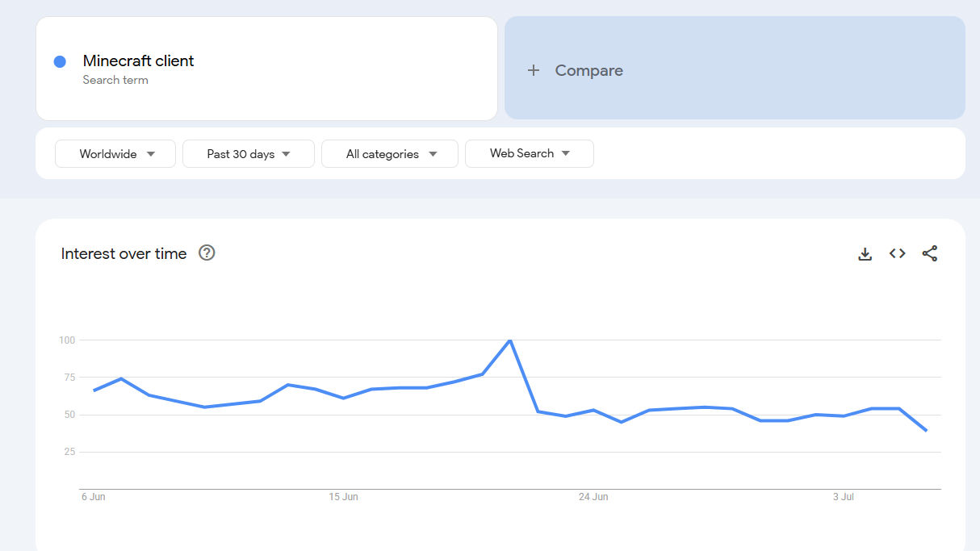
Task: Click the plus icon in the Compare box
Action: (x=533, y=70)
